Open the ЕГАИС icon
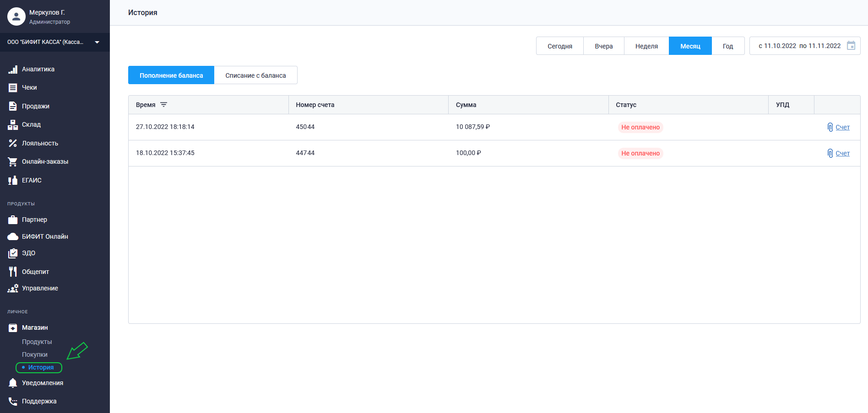Viewport: 868px width, 413px height. (x=13, y=180)
